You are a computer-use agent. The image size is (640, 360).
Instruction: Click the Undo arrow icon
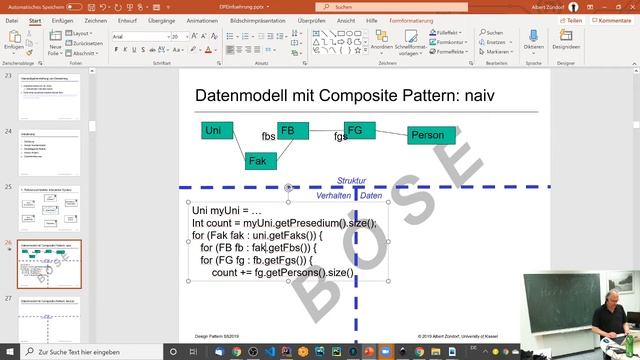pyautogui.click(x=103, y=7)
